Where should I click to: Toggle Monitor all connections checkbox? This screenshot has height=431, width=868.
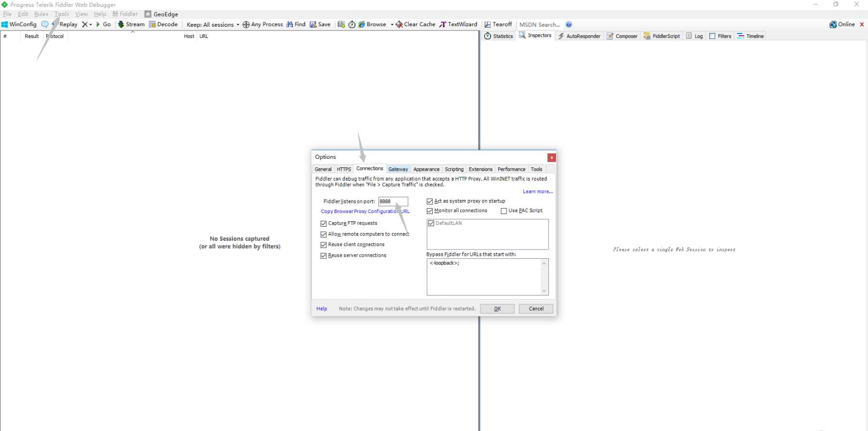pyautogui.click(x=429, y=211)
